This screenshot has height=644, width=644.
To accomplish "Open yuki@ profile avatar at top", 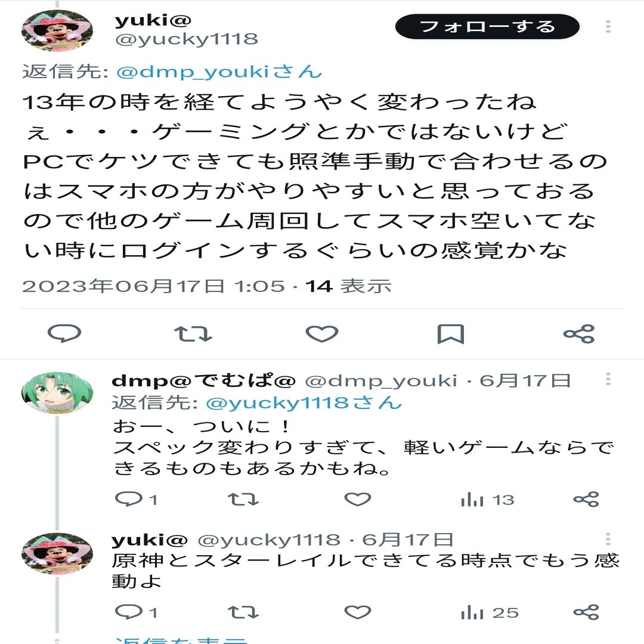I will [x=57, y=31].
